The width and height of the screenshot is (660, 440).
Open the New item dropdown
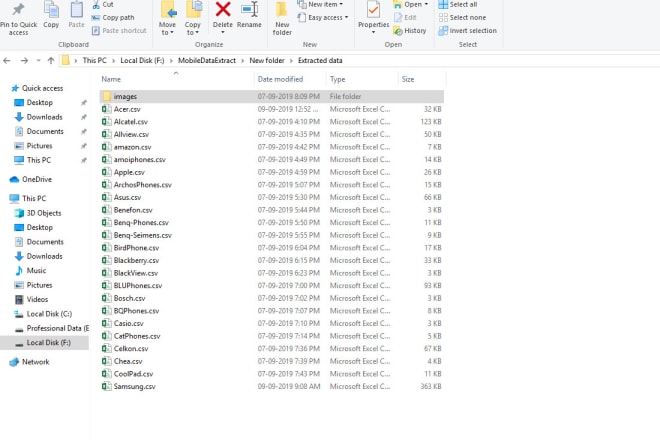click(320, 5)
